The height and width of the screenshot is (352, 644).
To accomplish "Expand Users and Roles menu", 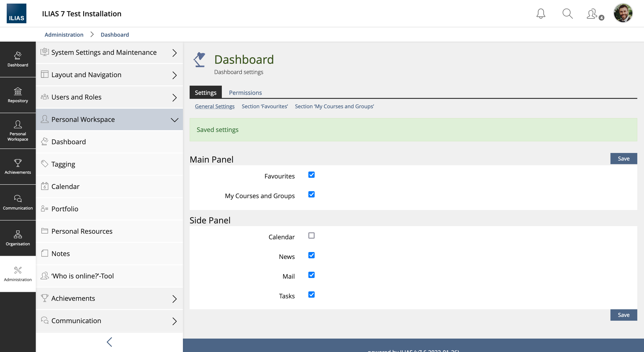I will (x=109, y=97).
